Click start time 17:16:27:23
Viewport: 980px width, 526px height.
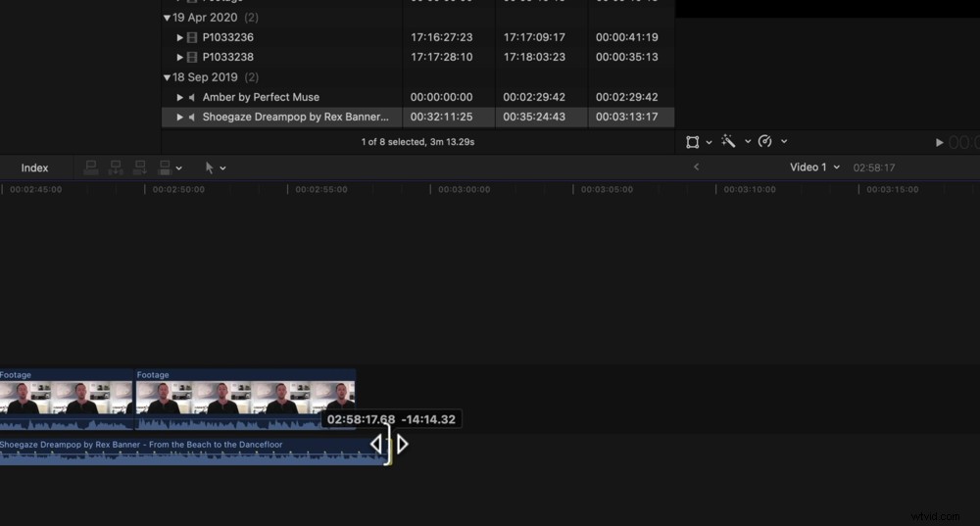pos(441,37)
